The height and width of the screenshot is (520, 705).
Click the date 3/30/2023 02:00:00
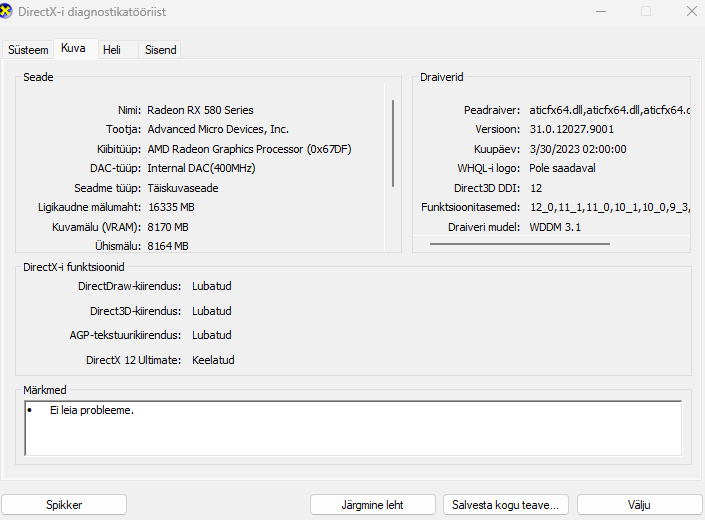578,149
